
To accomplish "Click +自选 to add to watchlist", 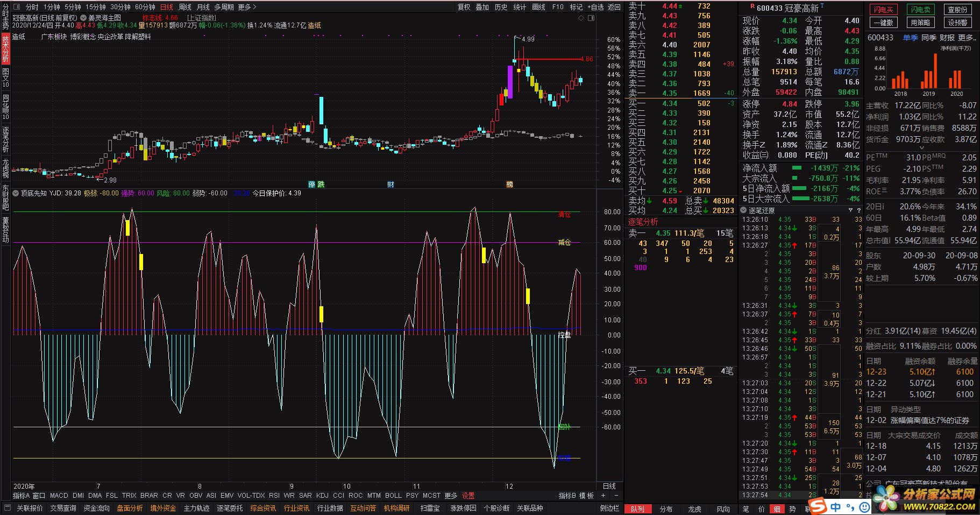I will pyautogui.click(x=595, y=7).
